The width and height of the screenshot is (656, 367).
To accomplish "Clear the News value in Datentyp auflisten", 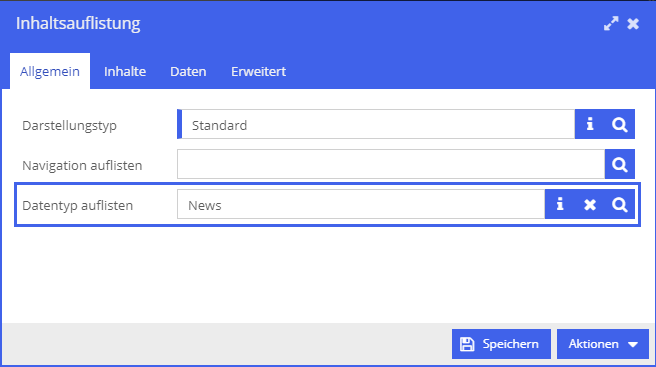I will click(x=590, y=204).
